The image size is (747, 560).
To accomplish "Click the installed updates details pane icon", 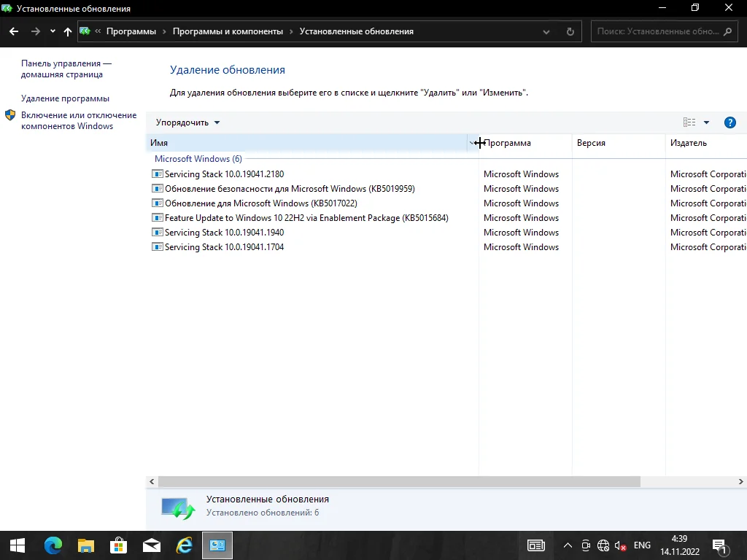I will pos(178,507).
